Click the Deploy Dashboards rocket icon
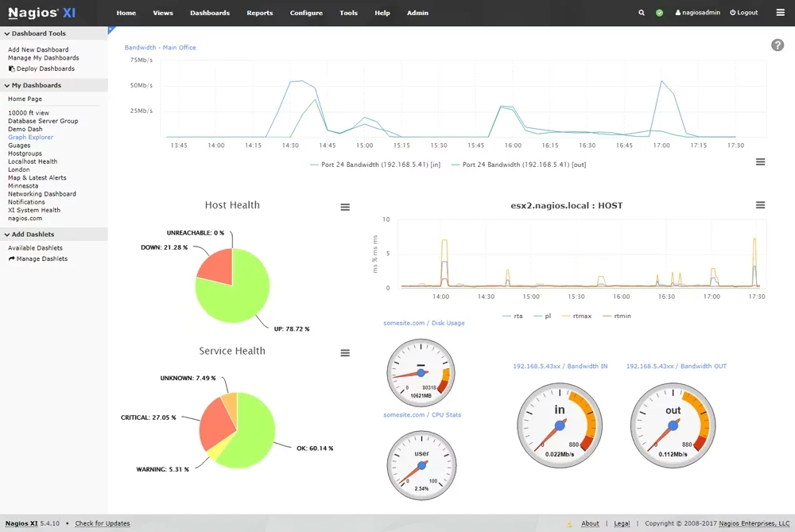795x532 pixels. (x=12, y=68)
